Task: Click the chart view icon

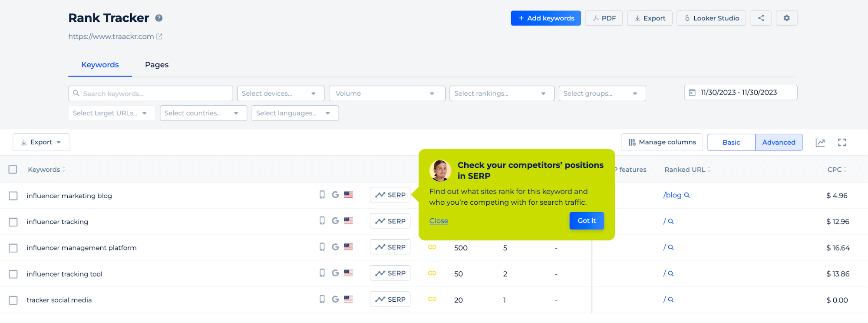Action: coord(820,143)
